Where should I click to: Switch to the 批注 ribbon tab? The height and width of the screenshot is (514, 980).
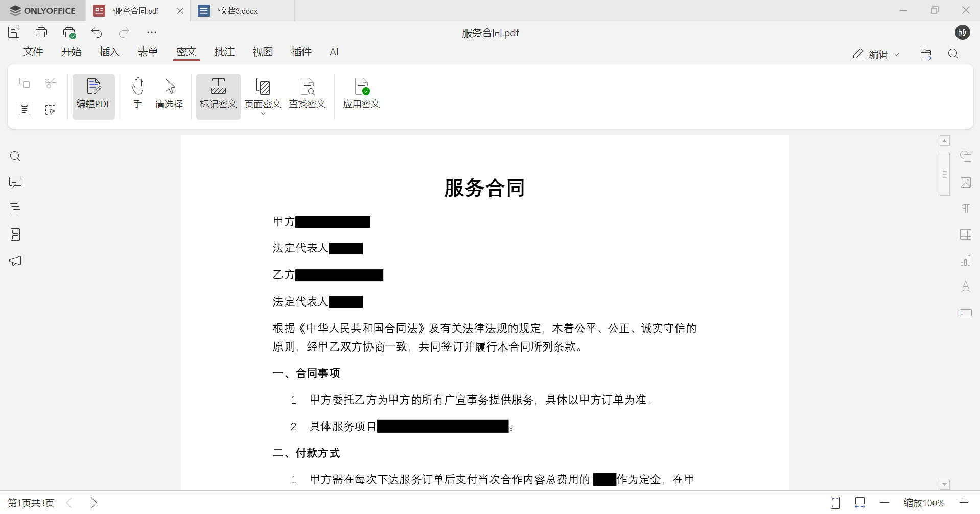[x=224, y=52]
